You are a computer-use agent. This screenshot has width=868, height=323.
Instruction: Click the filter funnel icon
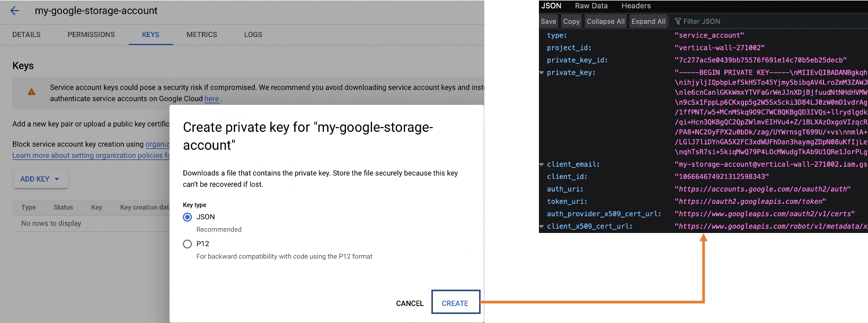(x=678, y=22)
